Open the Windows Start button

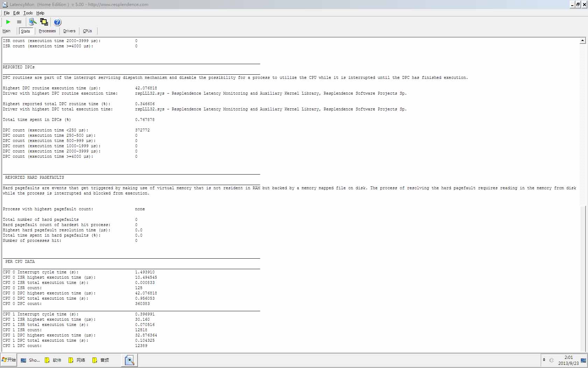9,360
